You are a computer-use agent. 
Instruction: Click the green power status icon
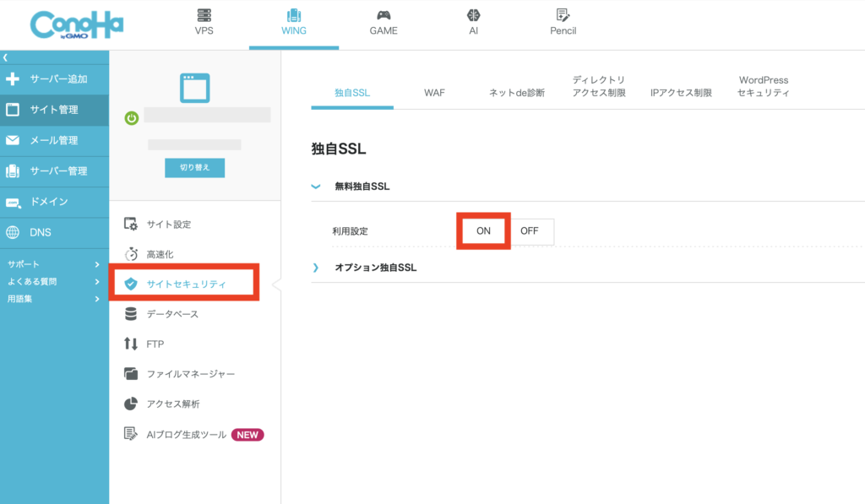(x=131, y=118)
